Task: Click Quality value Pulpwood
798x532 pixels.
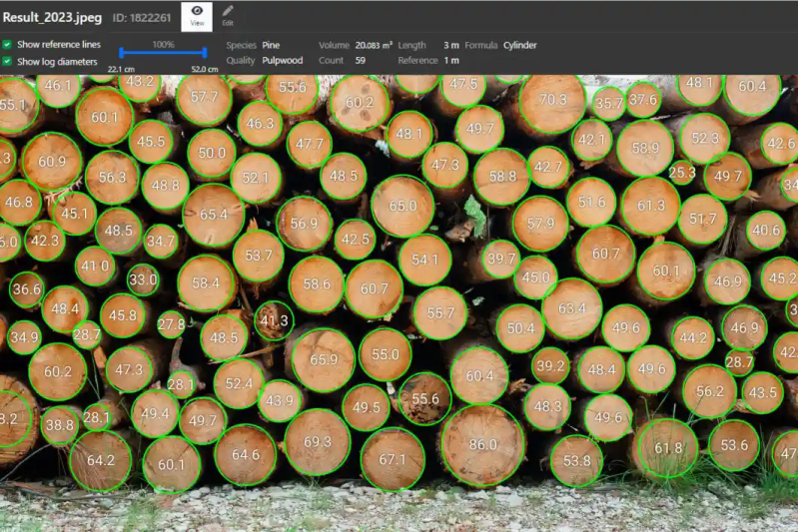Action: coord(283,61)
